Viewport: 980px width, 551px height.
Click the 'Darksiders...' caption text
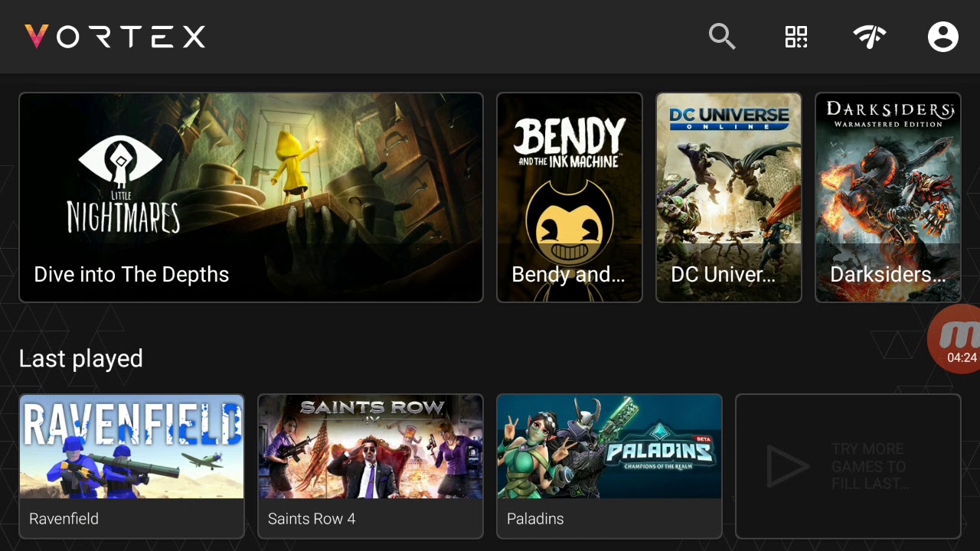887,274
